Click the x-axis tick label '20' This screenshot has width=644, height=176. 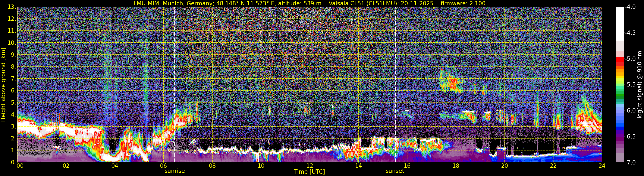pos(505,166)
